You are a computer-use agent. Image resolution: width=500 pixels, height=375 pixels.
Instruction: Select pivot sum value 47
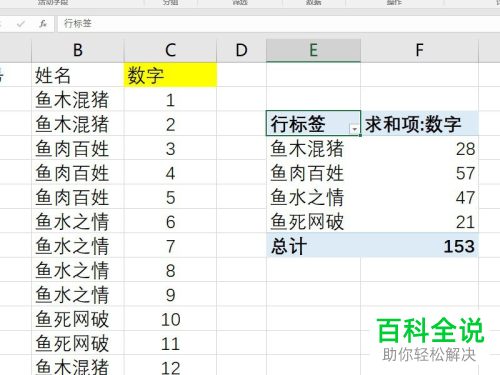(x=419, y=197)
